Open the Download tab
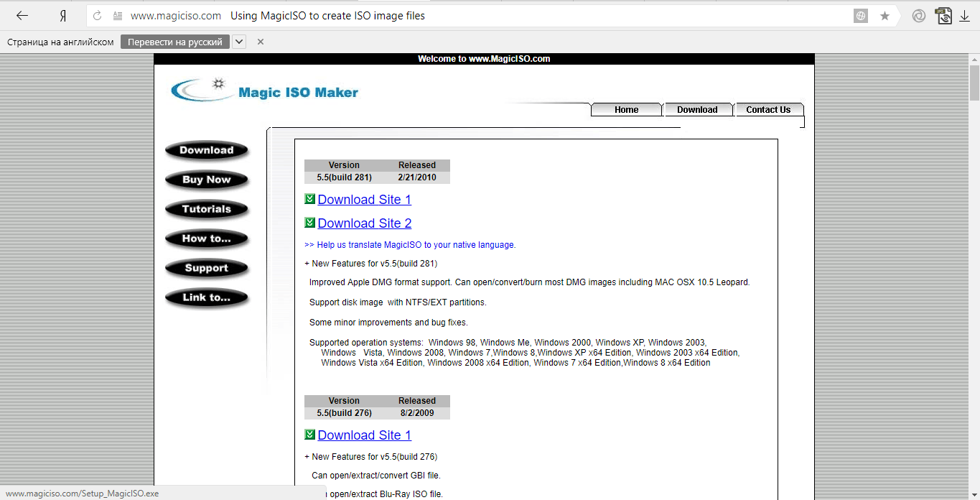Viewport: 980px width, 500px height. (697, 110)
